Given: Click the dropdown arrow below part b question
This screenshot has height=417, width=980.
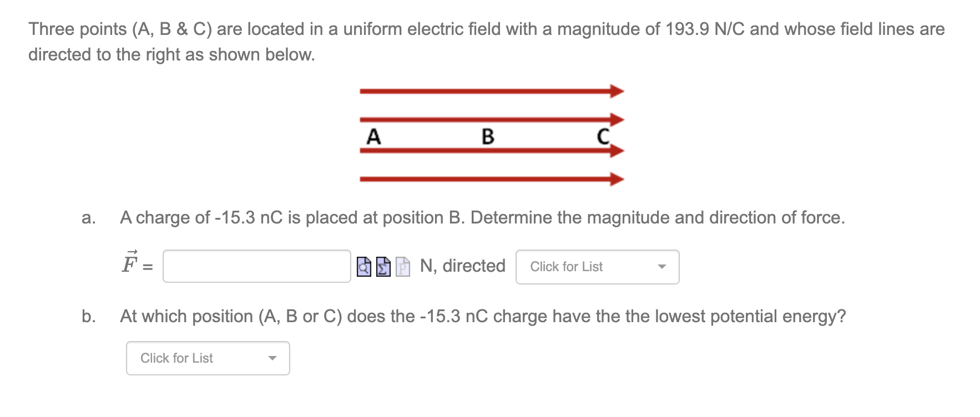Looking at the screenshot, I should pos(272,358).
